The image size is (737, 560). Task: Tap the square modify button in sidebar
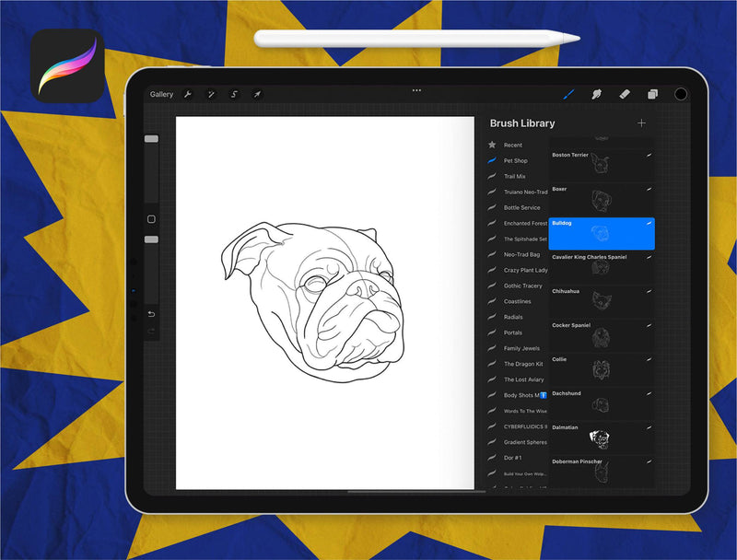(151, 219)
